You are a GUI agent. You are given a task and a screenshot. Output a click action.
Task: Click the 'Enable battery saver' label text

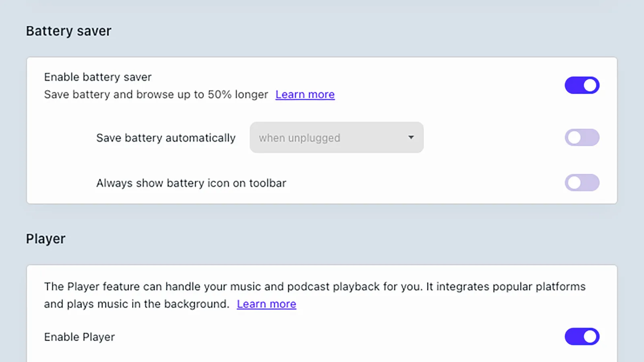click(x=97, y=77)
